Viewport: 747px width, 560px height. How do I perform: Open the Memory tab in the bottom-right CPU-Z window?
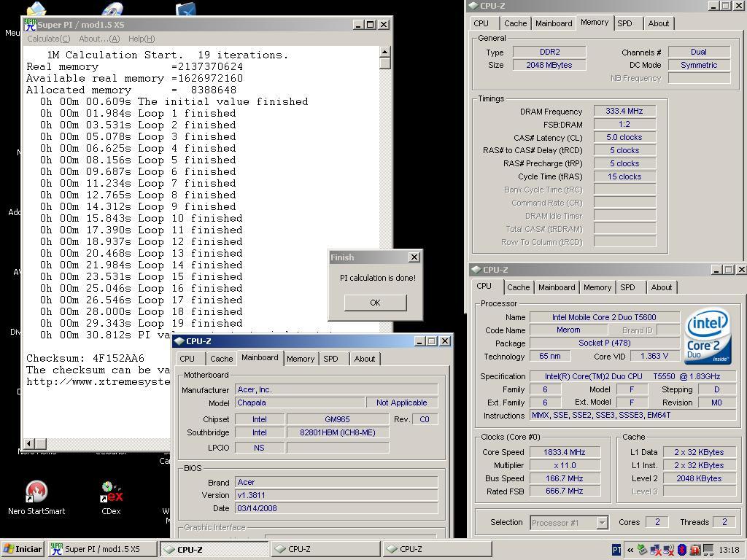click(x=597, y=287)
